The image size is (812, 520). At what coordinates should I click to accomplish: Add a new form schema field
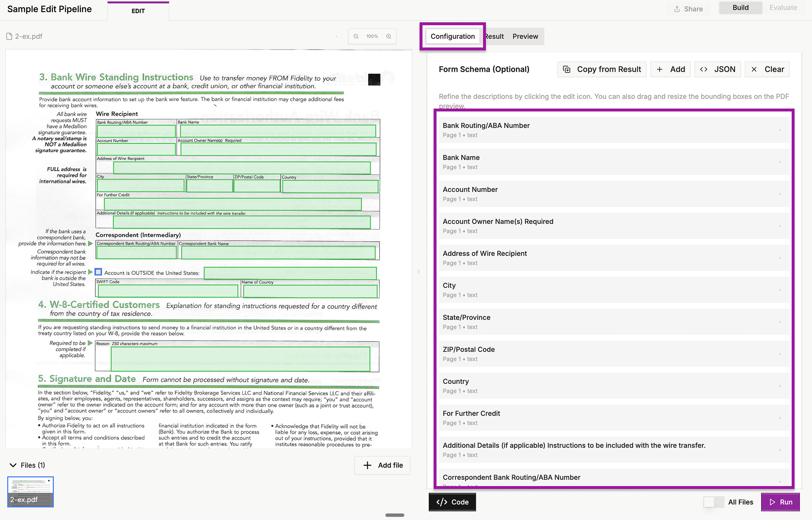(x=671, y=69)
